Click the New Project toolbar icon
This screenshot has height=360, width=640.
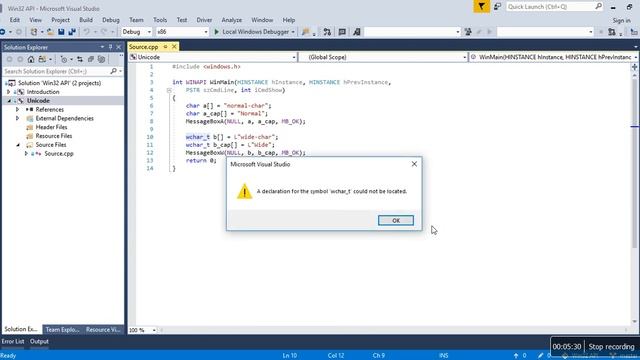pyautogui.click(x=33, y=32)
